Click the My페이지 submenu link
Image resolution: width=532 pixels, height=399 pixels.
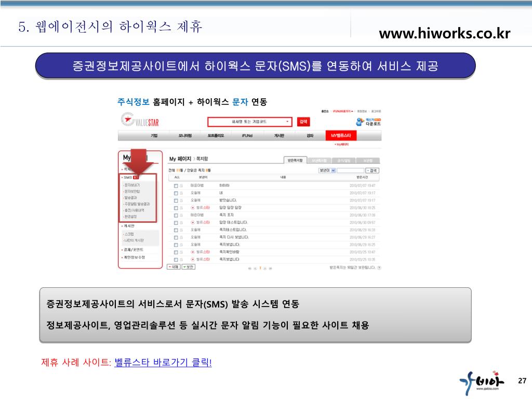coord(342,144)
